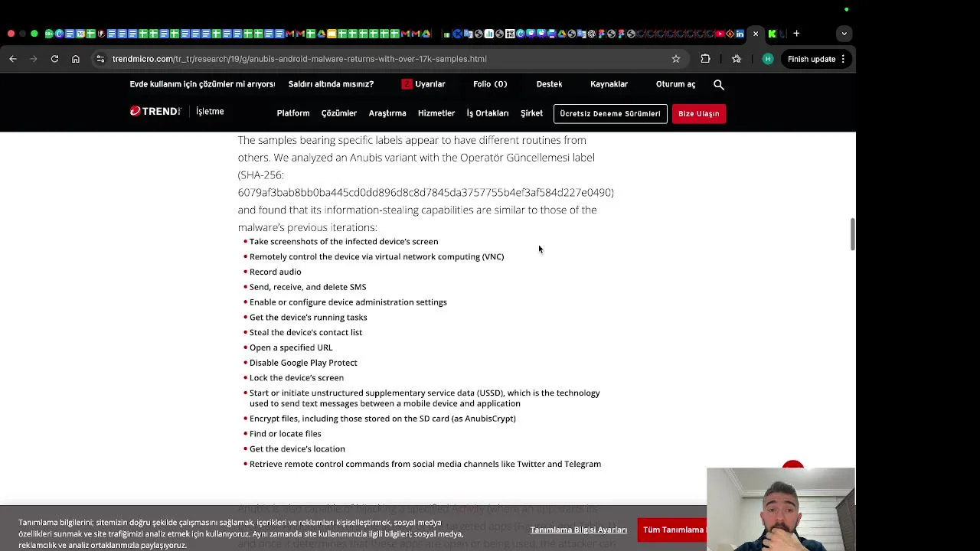Click the address bar URL
Screen dimensions: 980x551
[x=299, y=59]
